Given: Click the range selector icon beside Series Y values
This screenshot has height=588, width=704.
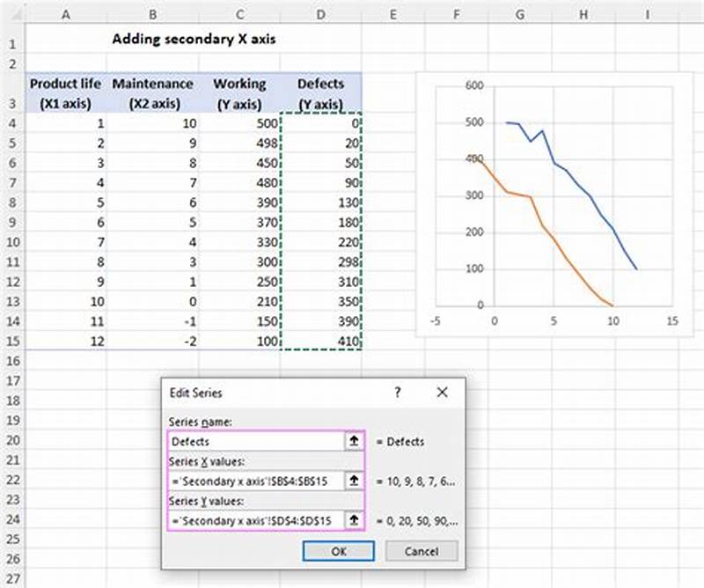Looking at the screenshot, I should point(355,518).
